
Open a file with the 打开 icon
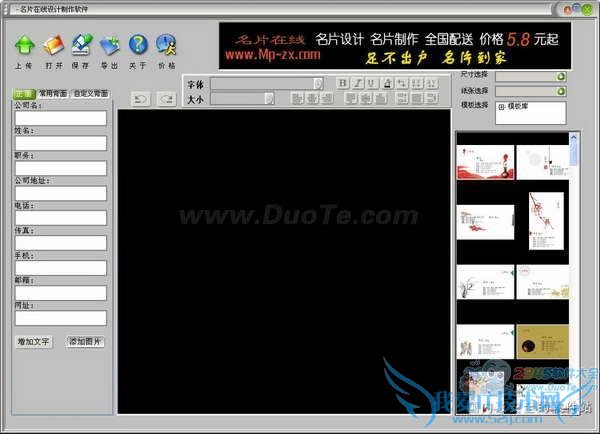[53, 45]
